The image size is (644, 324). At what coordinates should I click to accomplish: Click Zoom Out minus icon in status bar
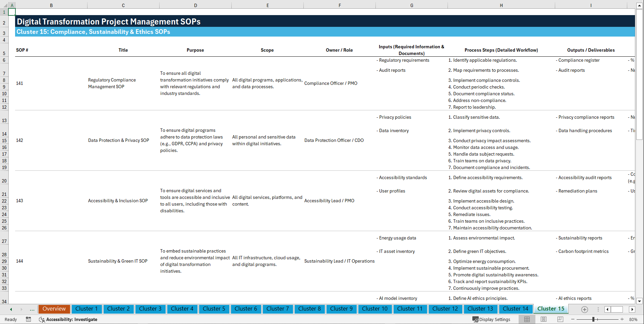(x=573, y=319)
